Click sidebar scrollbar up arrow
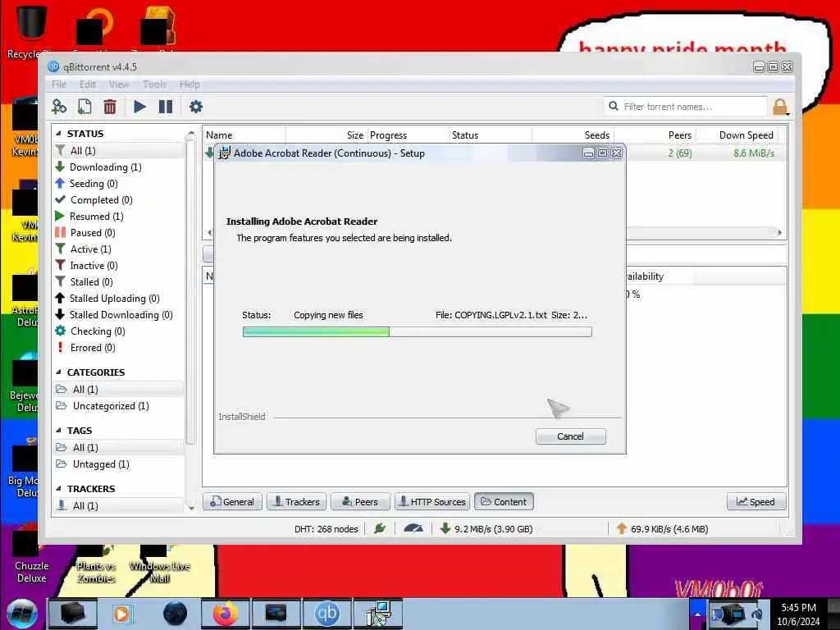Viewport: 840px width, 630px height. tap(190, 132)
